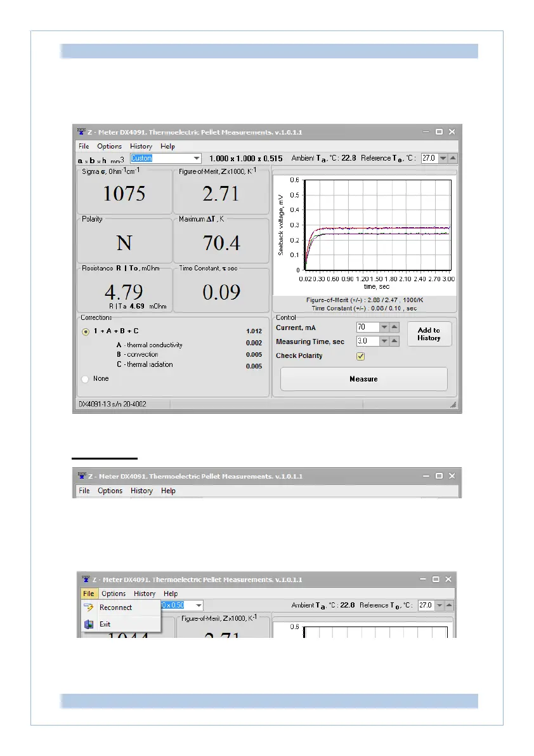Minimize the menu-bar-only window
Screen dimensions: 534x756
426,476
